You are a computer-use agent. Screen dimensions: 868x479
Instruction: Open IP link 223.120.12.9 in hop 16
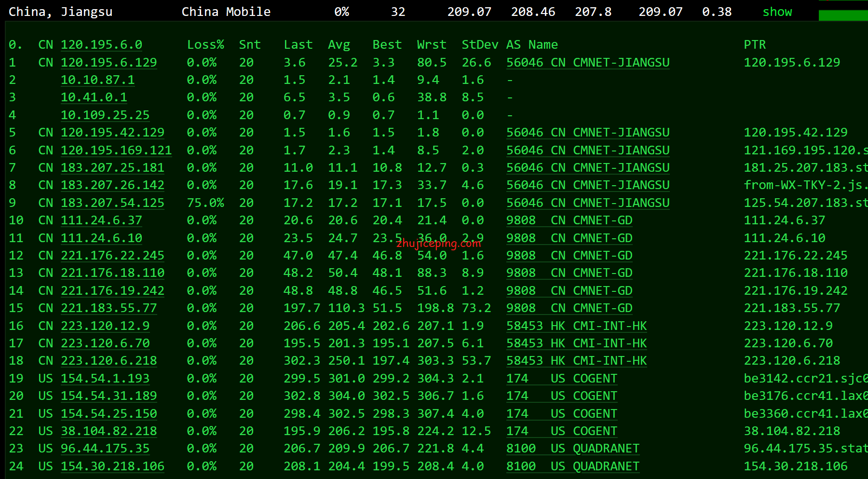(105, 326)
